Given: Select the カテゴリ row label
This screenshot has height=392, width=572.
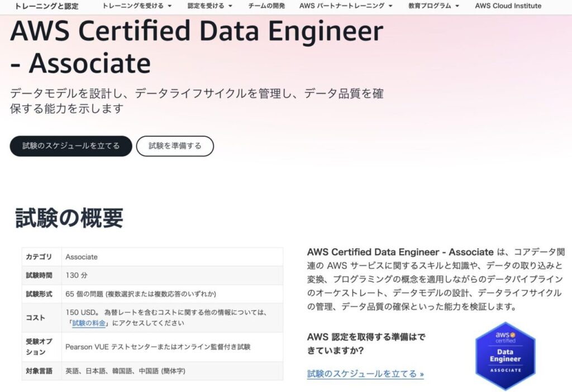Looking at the screenshot, I should [39, 257].
